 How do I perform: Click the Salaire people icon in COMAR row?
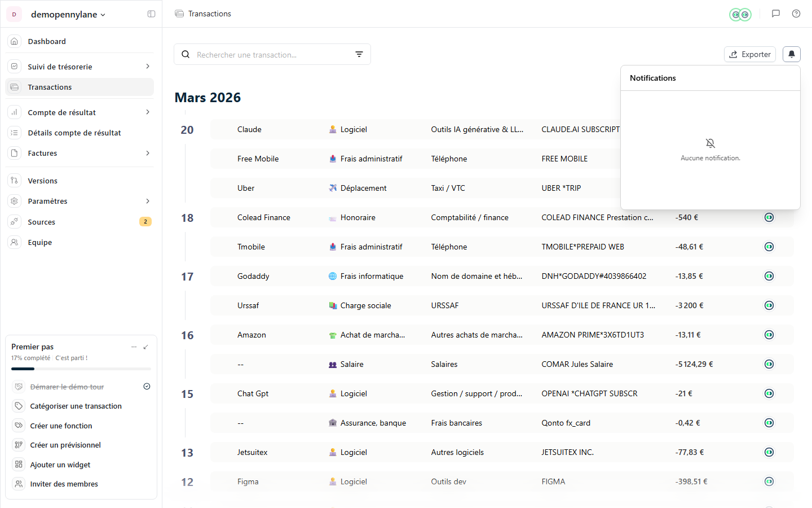(333, 364)
